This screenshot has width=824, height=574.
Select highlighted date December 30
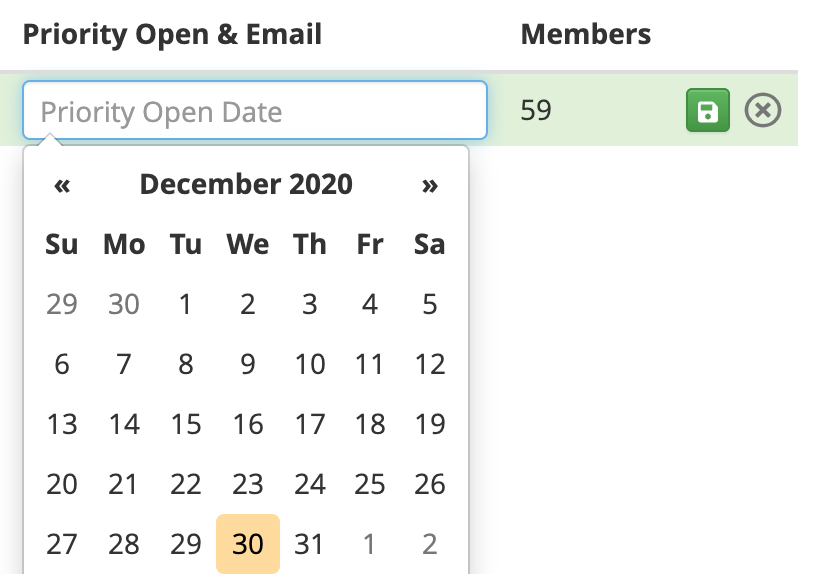coord(248,544)
